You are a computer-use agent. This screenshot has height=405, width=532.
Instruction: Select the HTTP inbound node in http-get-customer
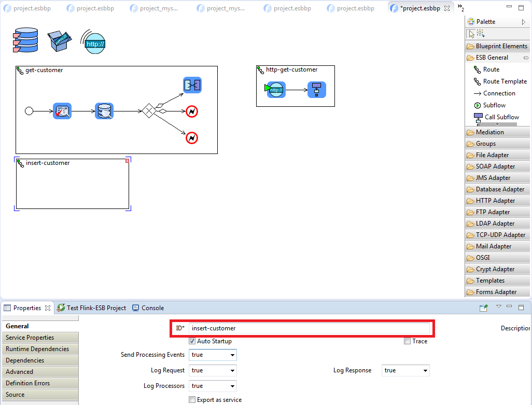coord(276,90)
